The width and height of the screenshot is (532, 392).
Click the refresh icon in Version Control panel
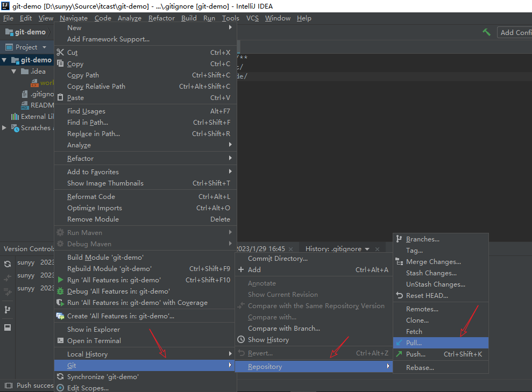[x=8, y=264]
